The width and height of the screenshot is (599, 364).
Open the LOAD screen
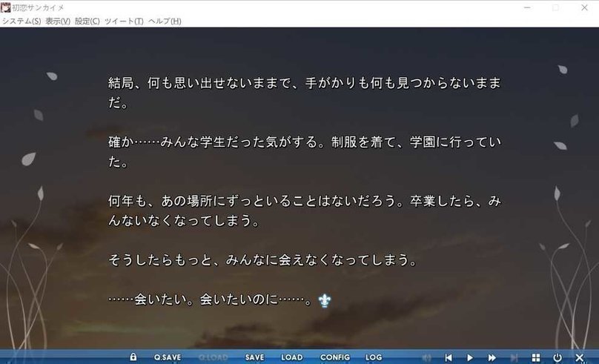coord(292,357)
